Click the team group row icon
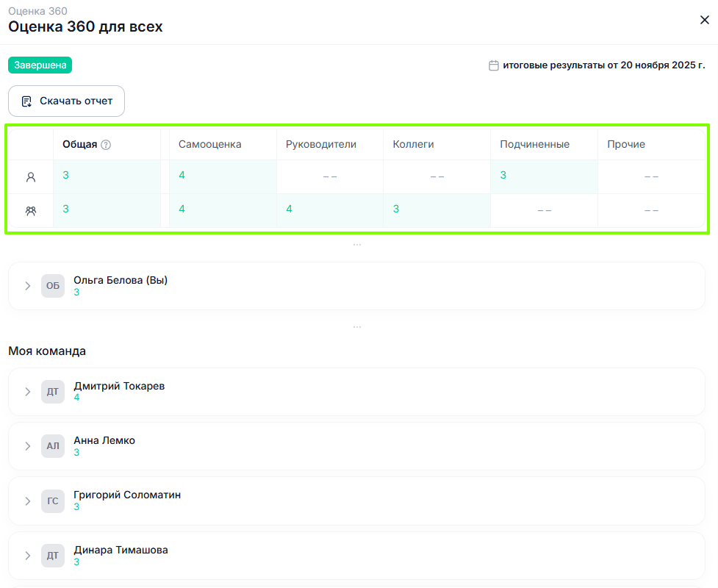This screenshot has width=718, height=588. point(31,211)
